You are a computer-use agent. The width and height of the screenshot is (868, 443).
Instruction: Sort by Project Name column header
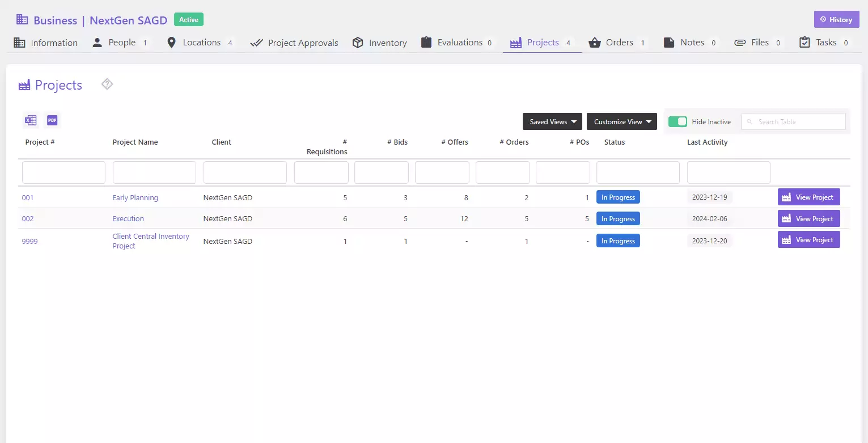(135, 142)
